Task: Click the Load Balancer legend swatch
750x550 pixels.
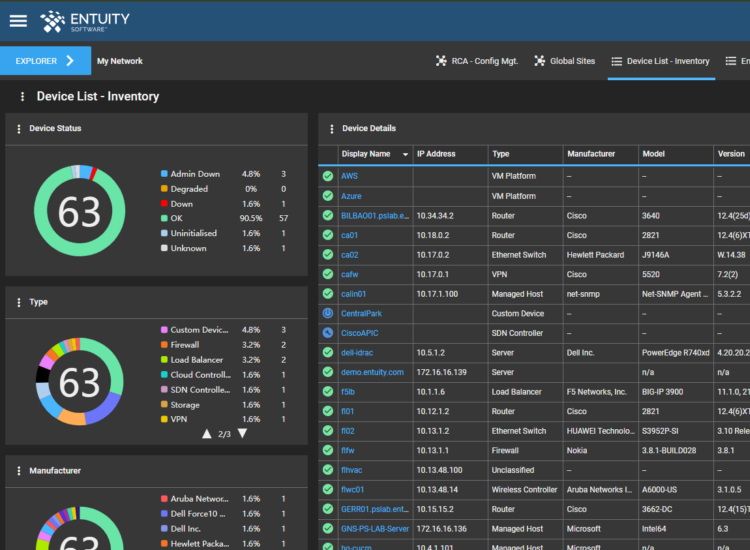Action: (x=164, y=360)
